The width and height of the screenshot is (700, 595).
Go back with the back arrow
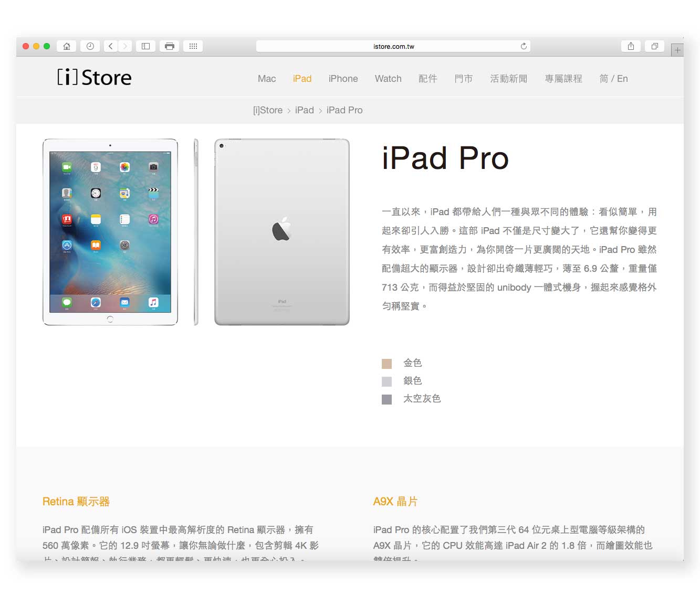pos(111,46)
